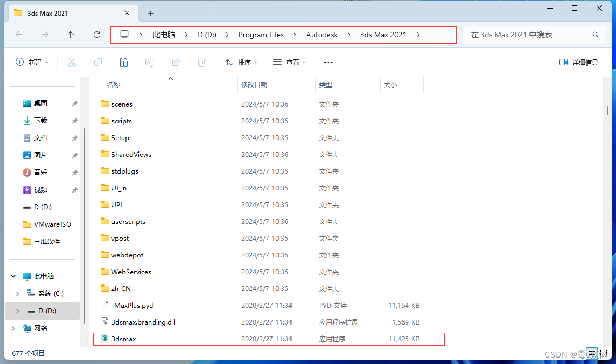Screen dimensions: 616x364
Task: Refresh the current folder view
Action: point(97,35)
